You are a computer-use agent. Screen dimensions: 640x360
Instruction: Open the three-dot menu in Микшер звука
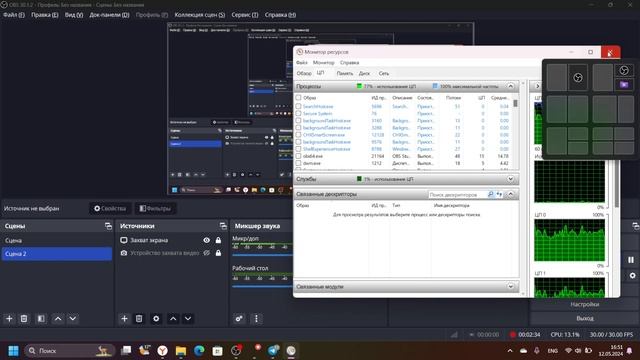click(256, 319)
